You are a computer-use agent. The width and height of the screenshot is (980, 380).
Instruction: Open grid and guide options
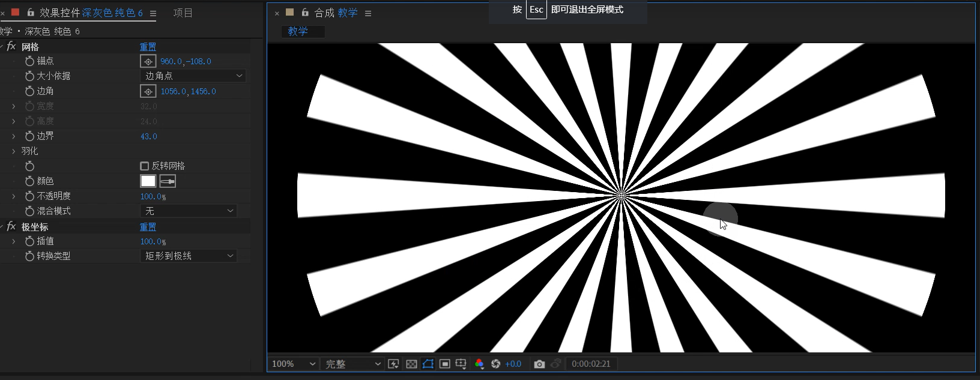pyautogui.click(x=461, y=364)
